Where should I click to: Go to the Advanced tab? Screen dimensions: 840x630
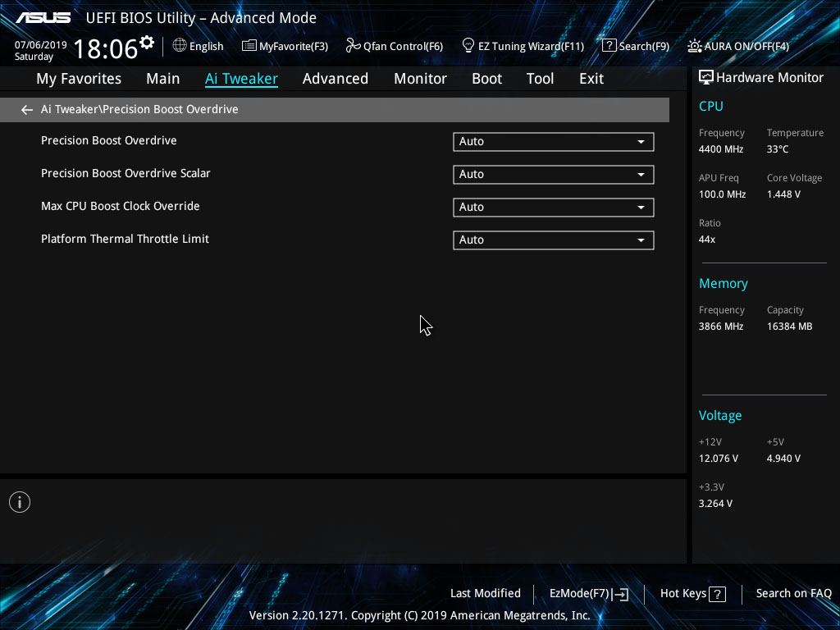[336, 79]
